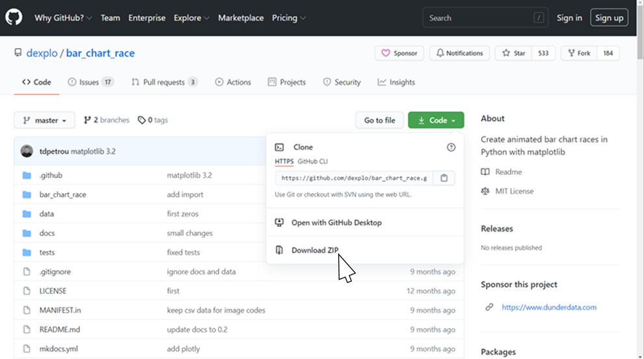View the 184 forks count

[x=608, y=53]
